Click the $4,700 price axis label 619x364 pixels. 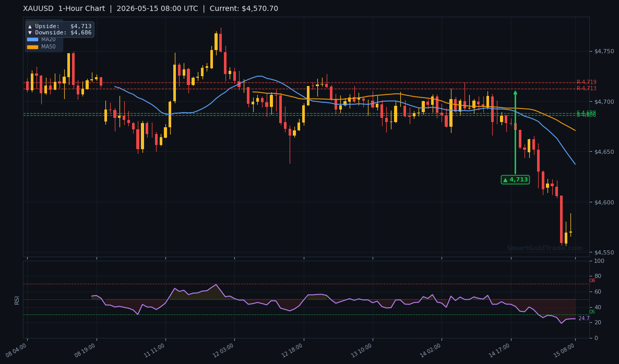coord(604,102)
